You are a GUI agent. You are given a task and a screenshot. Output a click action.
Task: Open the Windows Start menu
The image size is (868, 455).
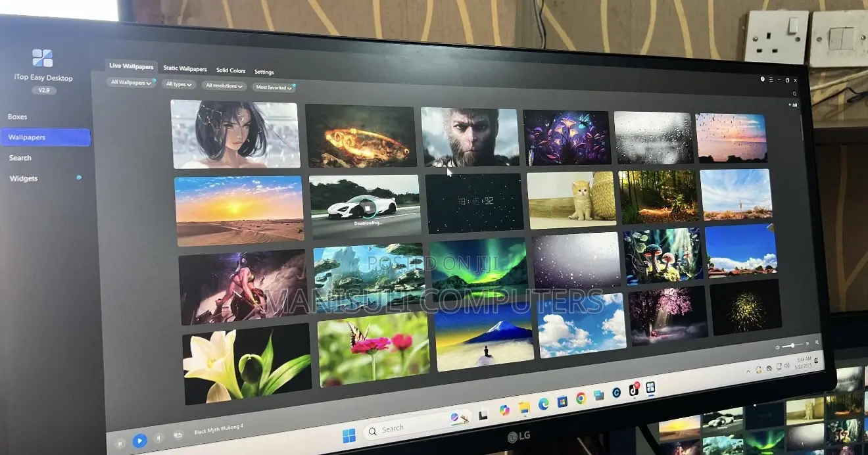tap(349, 435)
